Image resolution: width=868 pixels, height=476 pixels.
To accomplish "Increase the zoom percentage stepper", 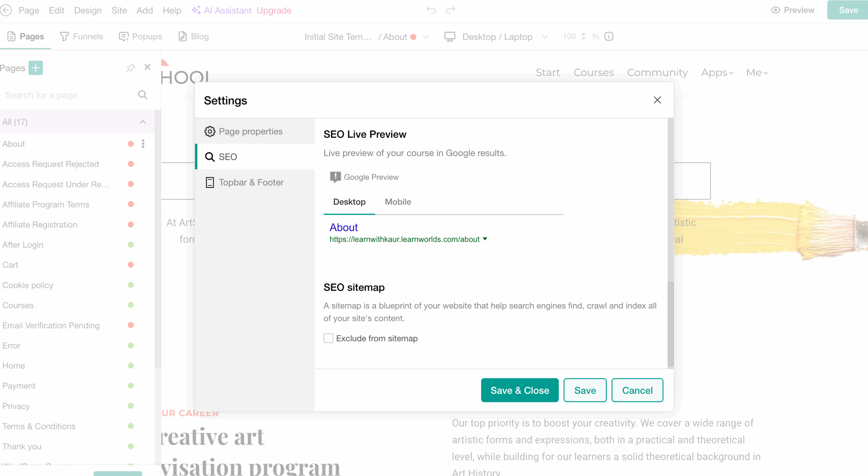I will click(x=584, y=34).
